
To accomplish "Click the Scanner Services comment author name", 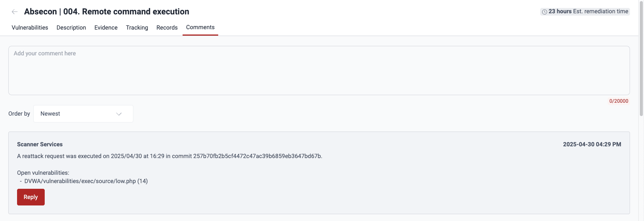I will [39, 144].
